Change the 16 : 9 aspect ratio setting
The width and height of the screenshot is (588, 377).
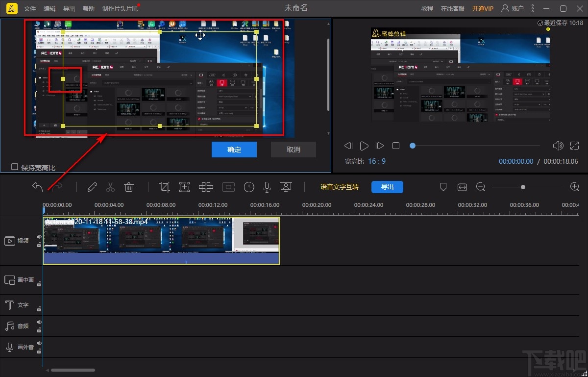pyautogui.click(x=377, y=161)
